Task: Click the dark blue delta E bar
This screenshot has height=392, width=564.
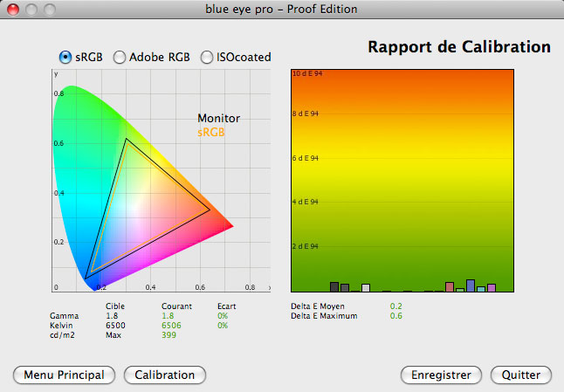Action: point(471,285)
